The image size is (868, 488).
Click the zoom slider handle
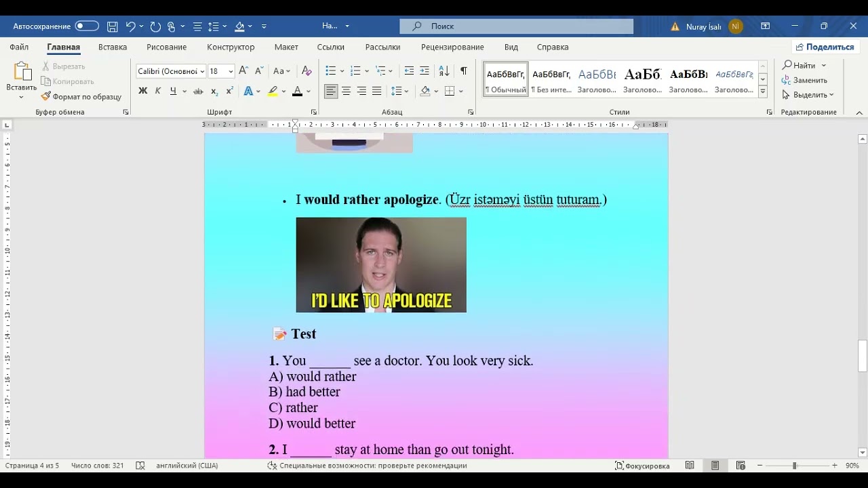coord(794,466)
